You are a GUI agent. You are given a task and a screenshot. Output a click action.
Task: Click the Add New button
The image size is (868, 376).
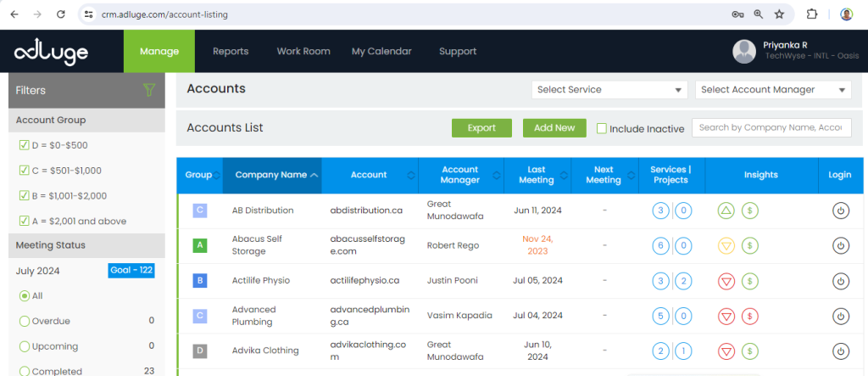coord(554,128)
